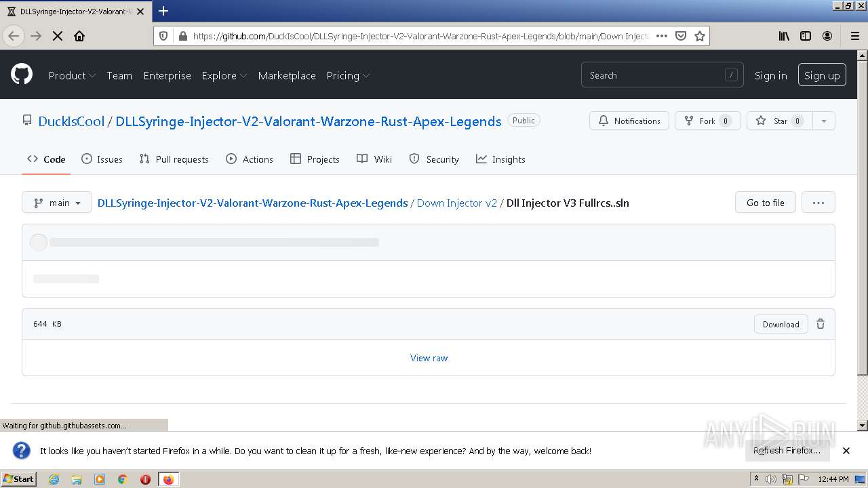Screen dimensions: 868x488
Task: Click the Sign up button
Action: 822,75
